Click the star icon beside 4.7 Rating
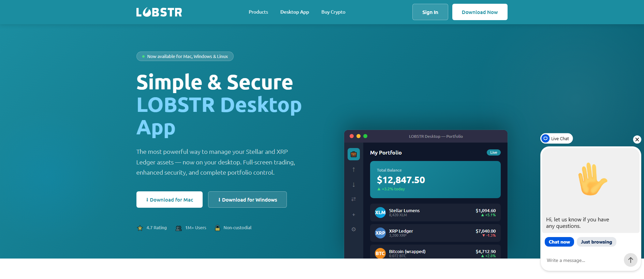The width and height of the screenshot is (644, 279). point(140,228)
